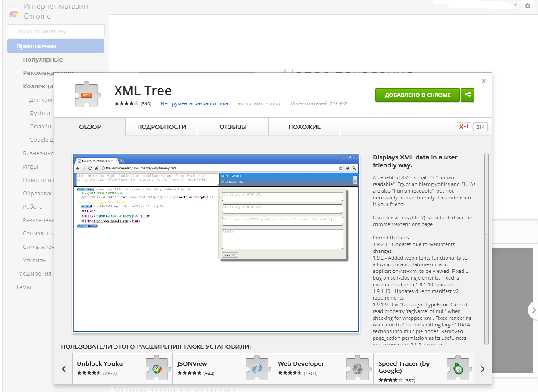Click the 390 ratings count

pyautogui.click(x=146, y=103)
